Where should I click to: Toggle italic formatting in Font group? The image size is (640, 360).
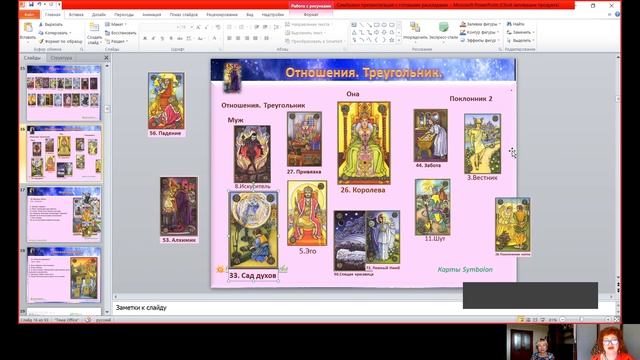(153, 38)
